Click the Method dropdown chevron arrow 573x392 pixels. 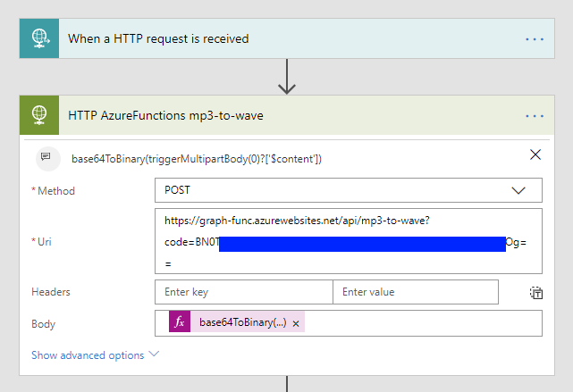click(x=518, y=190)
